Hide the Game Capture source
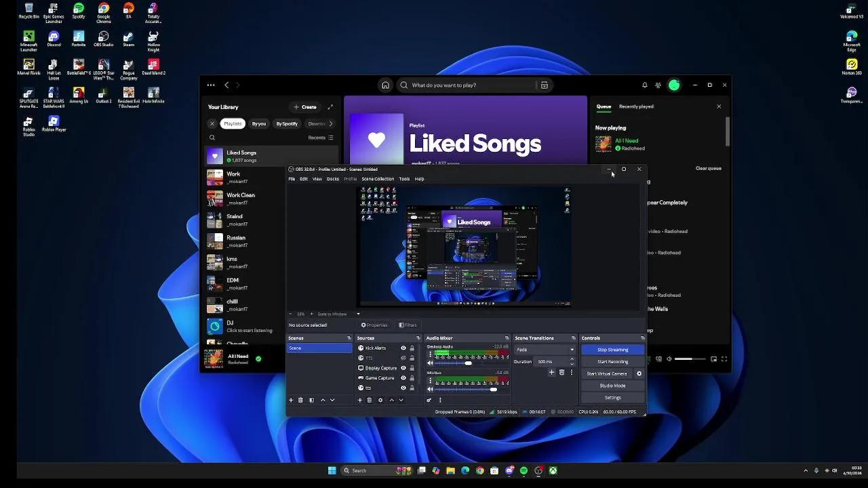 click(403, 378)
